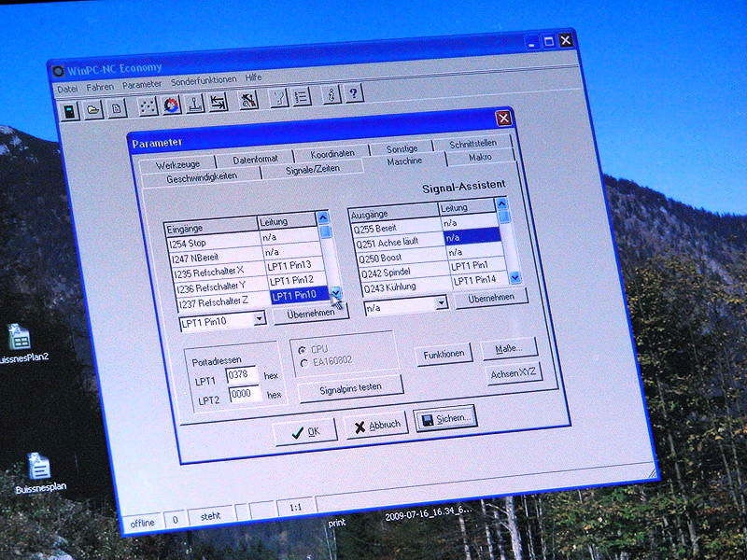747x560 pixels.
Task: Click the Maße... button
Action: pos(509,348)
